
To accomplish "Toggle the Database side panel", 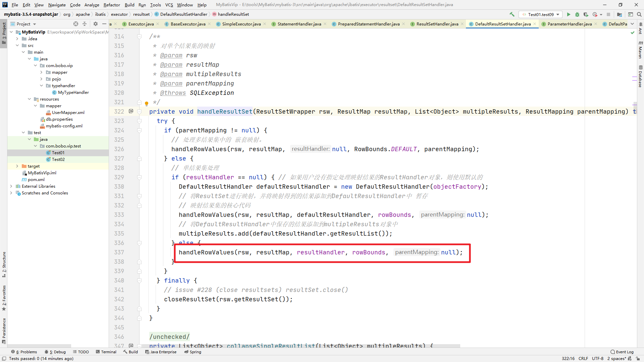I will click(x=640, y=76).
